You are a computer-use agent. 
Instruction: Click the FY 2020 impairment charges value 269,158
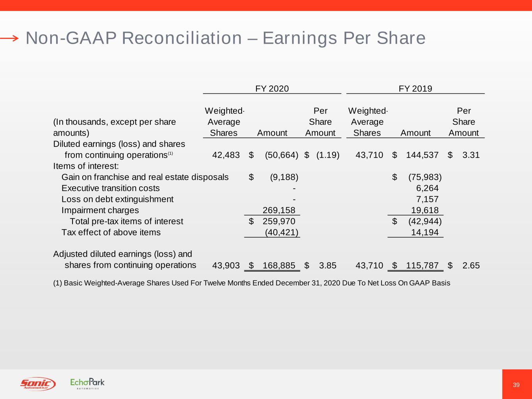(x=279, y=210)
